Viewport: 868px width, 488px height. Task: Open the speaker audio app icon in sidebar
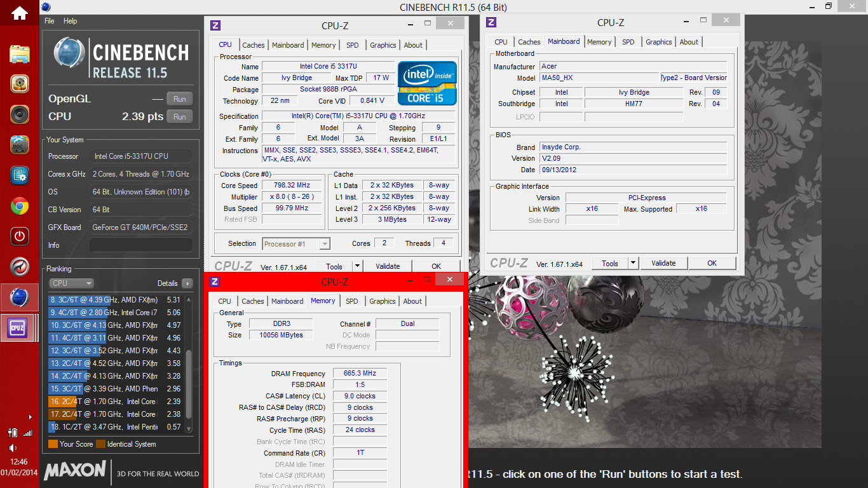pos(20,114)
